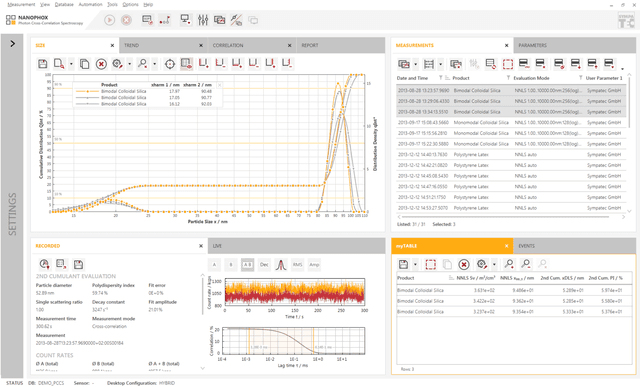640x387 pixels.
Task: Click the red circled X in myTABLE toolbar
Action: click(464, 265)
